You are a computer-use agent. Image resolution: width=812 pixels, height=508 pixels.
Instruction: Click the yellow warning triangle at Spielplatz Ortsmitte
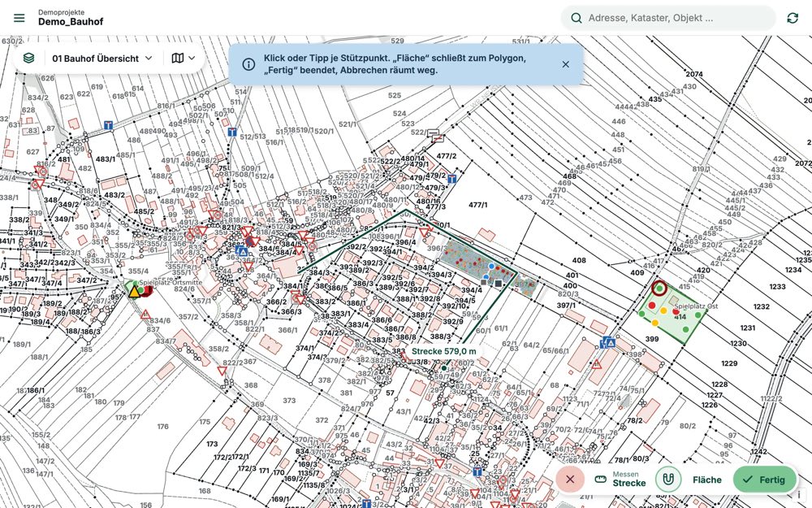tap(135, 291)
